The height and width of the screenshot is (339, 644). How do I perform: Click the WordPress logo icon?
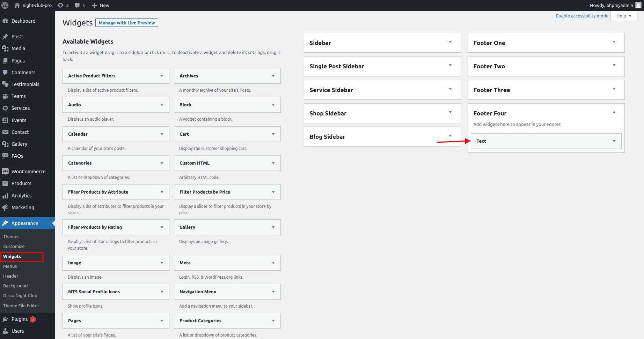coord(5,5)
